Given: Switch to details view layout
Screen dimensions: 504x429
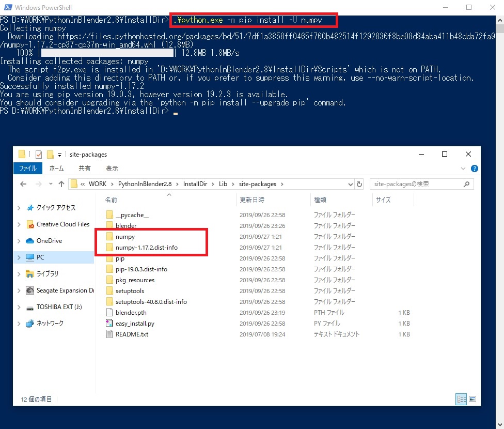Looking at the screenshot, I should pos(461,400).
